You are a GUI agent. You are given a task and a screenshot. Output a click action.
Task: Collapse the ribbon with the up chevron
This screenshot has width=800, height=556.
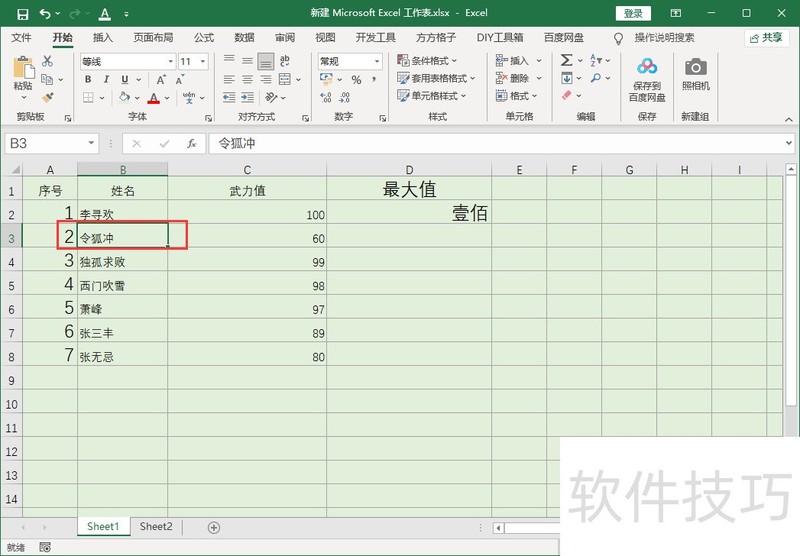coord(789,119)
